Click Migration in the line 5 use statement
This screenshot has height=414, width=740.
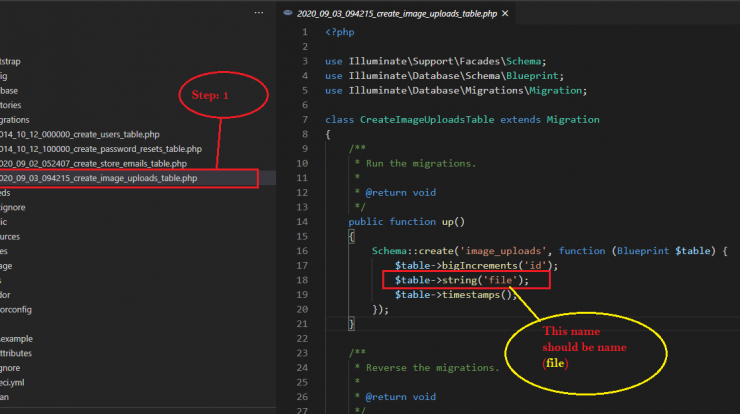pyautogui.click(x=555, y=91)
